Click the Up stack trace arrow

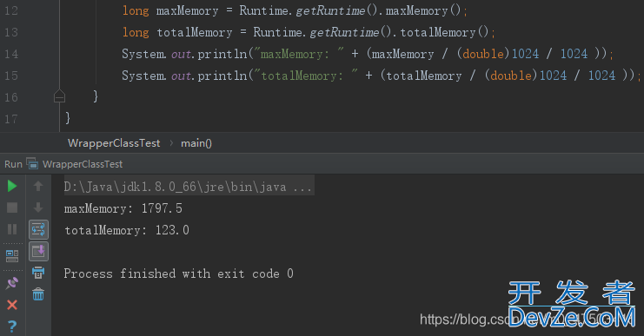38,187
